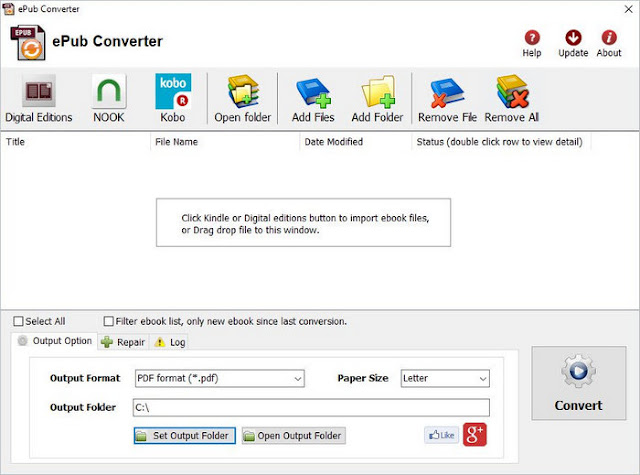Image resolution: width=640 pixels, height=475 pixels.
Task: Click Open Output Folder button
Action: tap(294, 435)
